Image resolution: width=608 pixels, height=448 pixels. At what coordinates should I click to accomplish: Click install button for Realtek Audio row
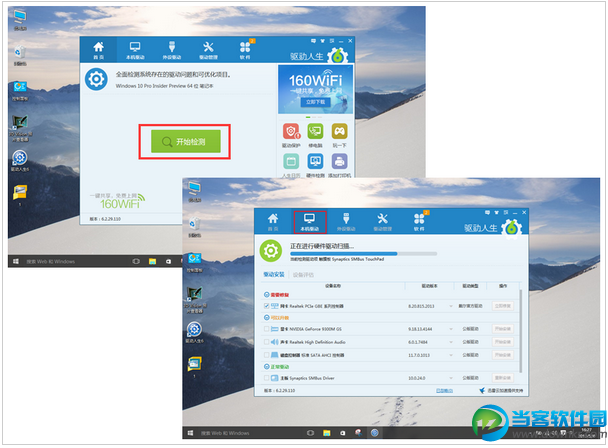(503, 342)
